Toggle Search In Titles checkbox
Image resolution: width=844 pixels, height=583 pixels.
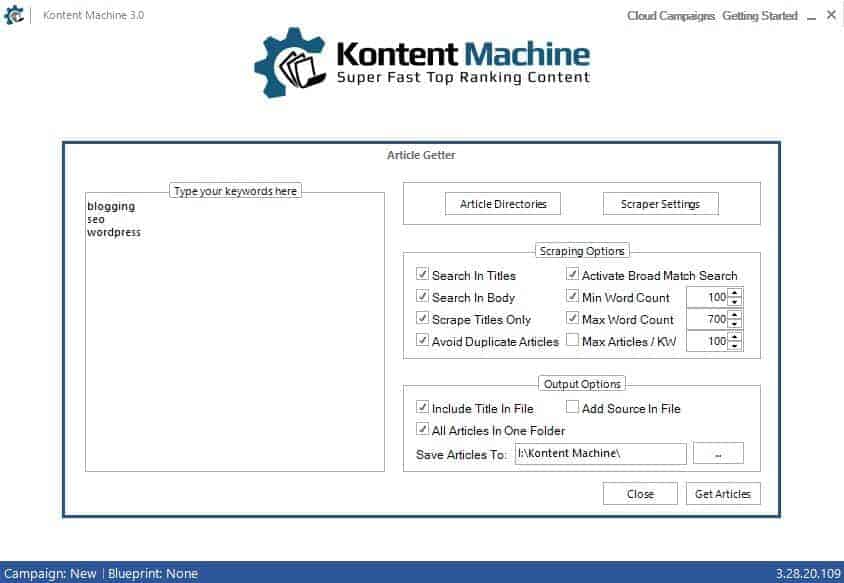[423, 275]
